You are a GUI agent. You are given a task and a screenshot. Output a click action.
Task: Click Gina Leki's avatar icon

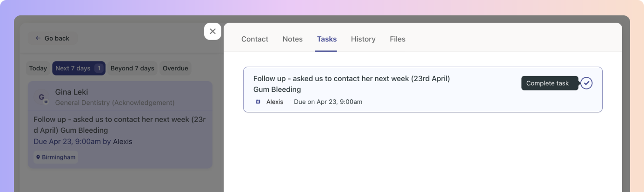pos(42,97)
